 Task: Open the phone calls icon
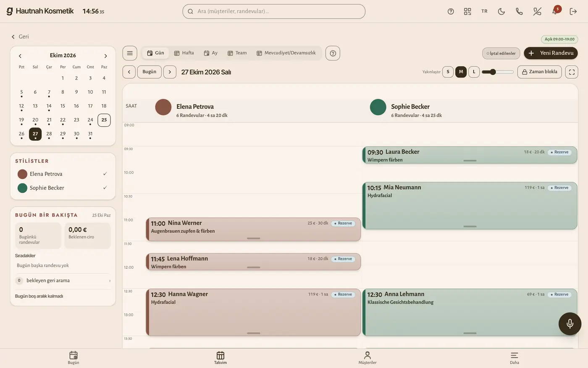coord(519,11)
